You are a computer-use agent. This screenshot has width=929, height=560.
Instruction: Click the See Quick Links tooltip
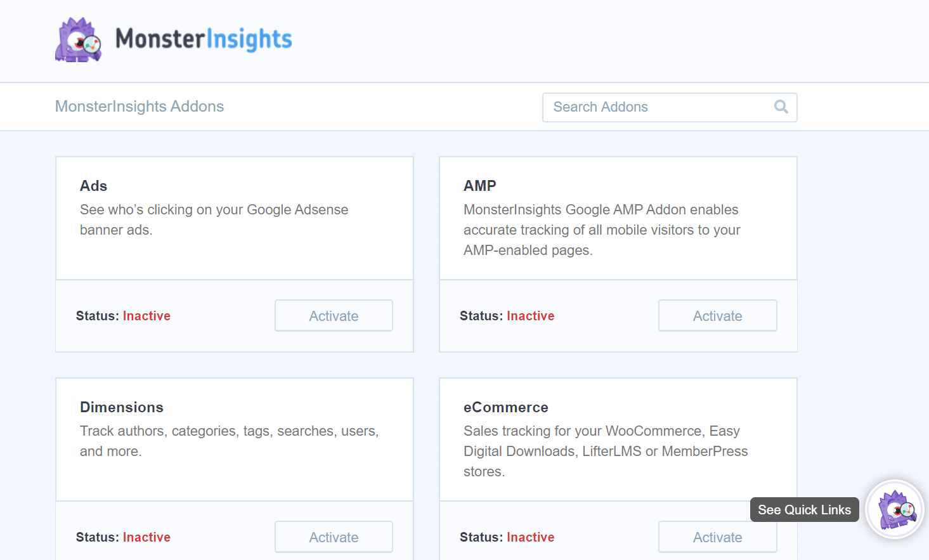(804, 509)
